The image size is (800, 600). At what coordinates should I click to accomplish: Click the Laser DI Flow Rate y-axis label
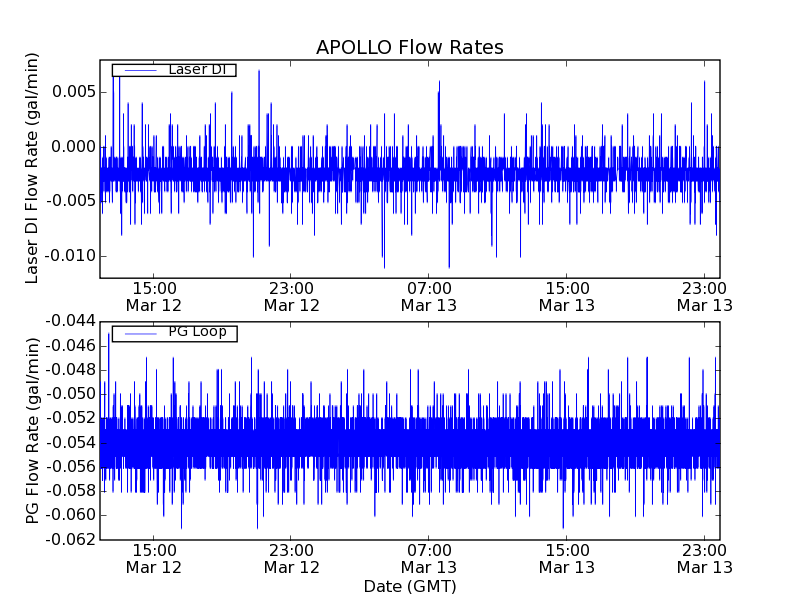(x=32, y=168)
